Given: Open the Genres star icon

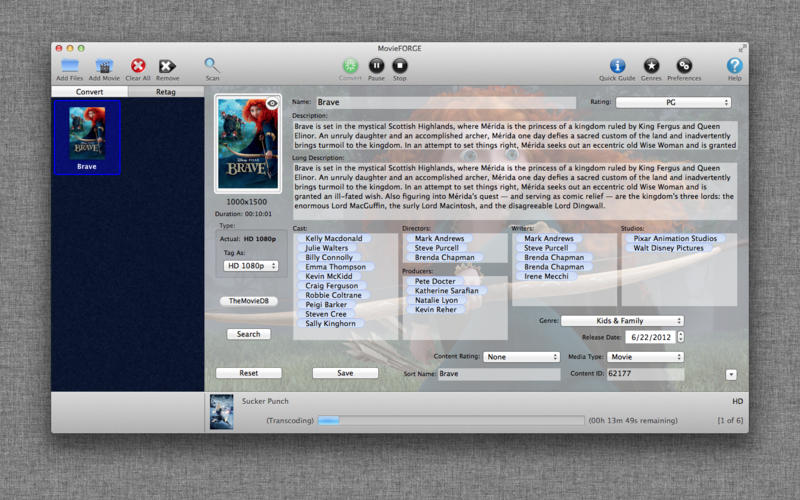Looking at the screenshot, I should tap(651, 66).
